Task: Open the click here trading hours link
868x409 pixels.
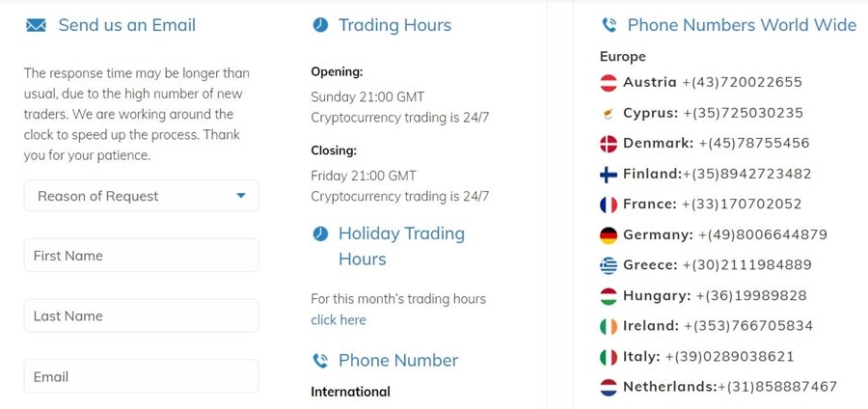Action: click(339, 320)
